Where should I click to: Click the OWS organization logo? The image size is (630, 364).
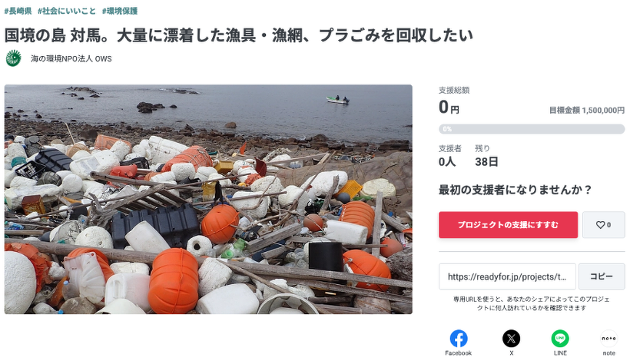13,58
